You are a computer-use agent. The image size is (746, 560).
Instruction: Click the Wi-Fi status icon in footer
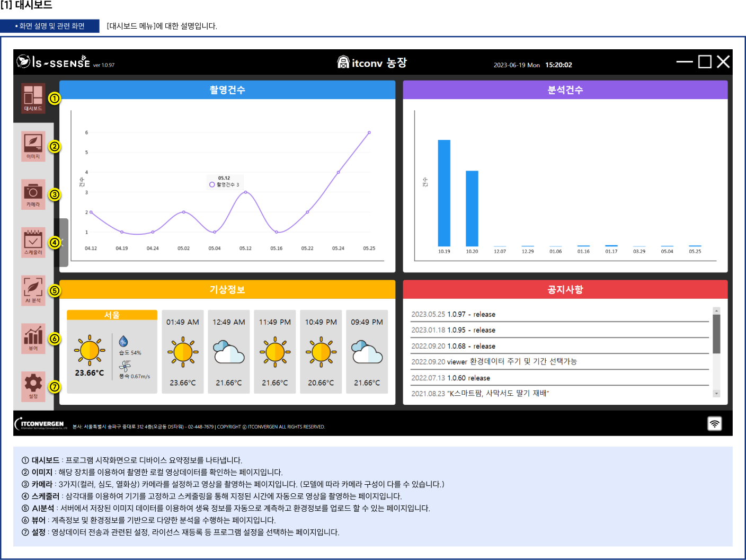[714, 423]
